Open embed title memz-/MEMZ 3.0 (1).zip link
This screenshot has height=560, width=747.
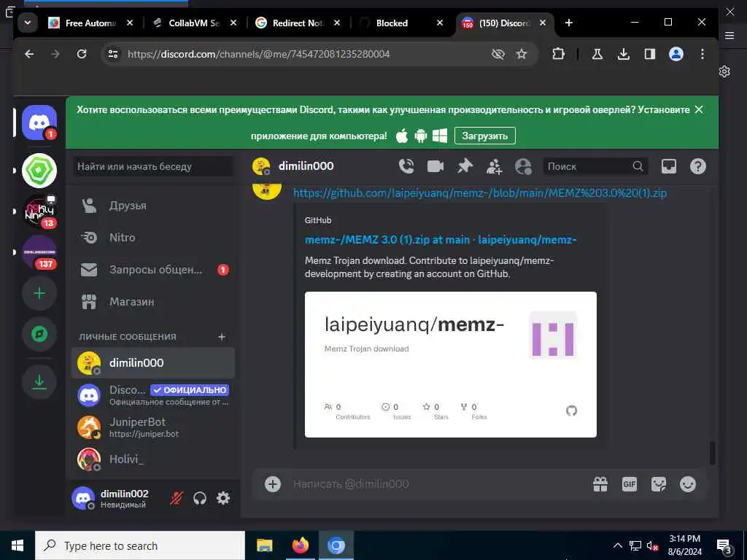click(x=441, y=239)
